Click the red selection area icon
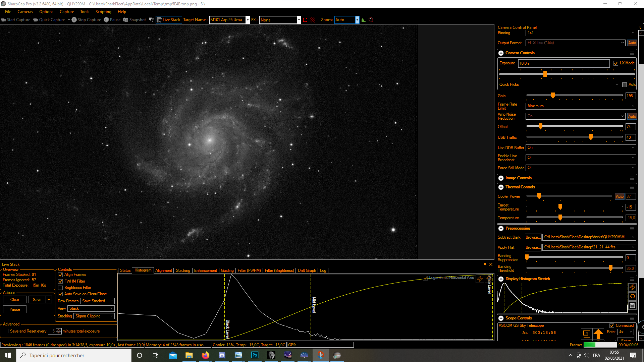Viewport: 644px width, 362px height. [x=305, y=20]
